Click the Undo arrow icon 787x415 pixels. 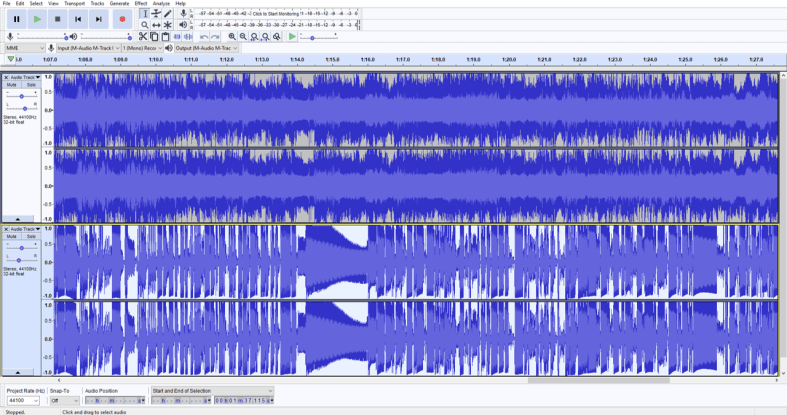[204, 37]
